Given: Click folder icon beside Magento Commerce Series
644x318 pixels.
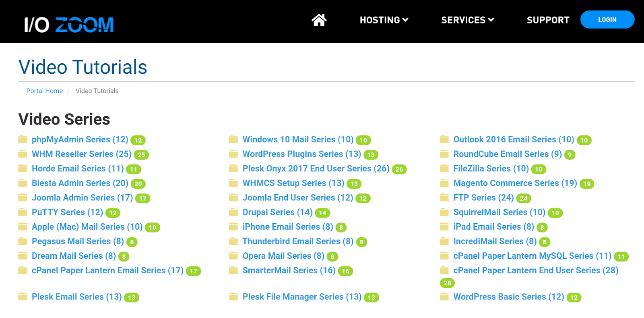Looking at the screenshot, I should click(444, 183).
